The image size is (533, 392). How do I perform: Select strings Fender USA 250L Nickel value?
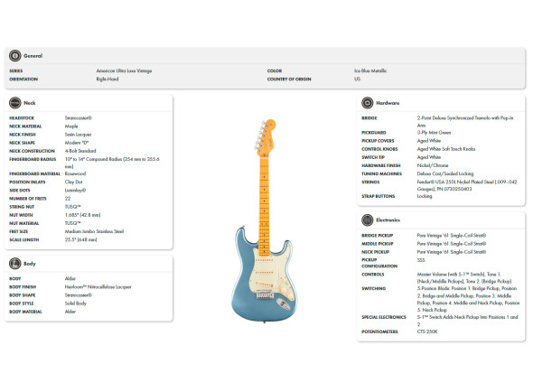pos(467,185)
